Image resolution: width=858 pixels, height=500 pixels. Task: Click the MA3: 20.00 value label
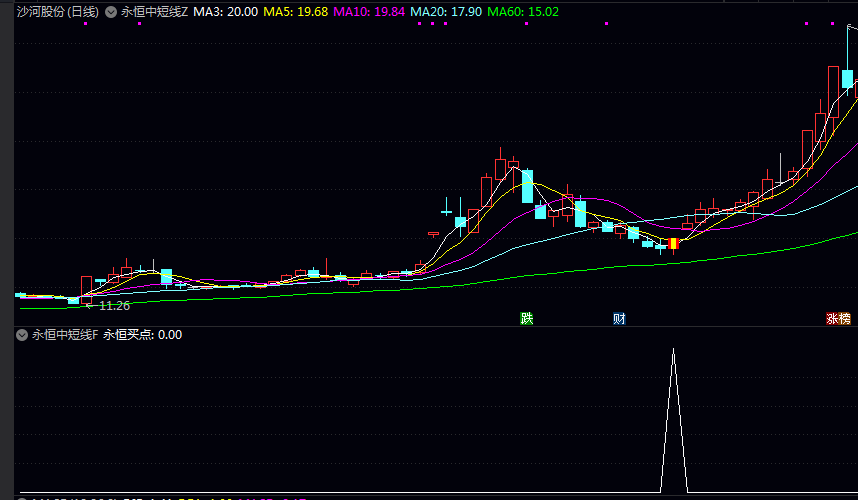(225, 11)
